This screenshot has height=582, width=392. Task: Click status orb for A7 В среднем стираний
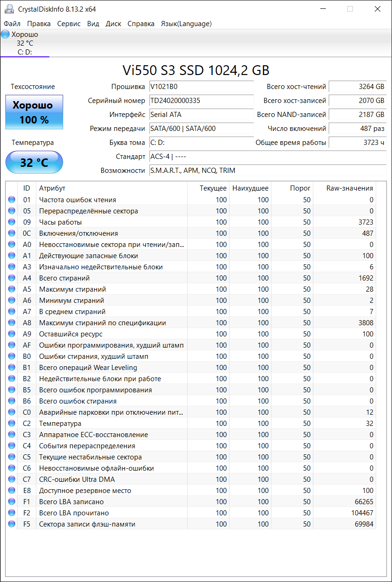(12, 312)
